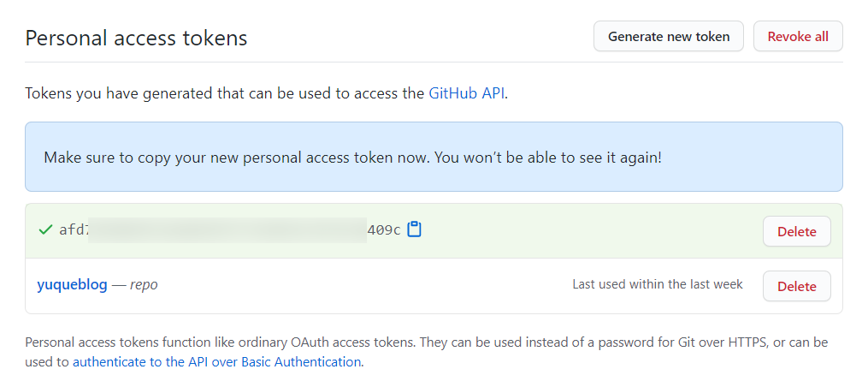Delete the newly generated afd7 token
This screenshot has height=381, width=868.
click(796, 231)
